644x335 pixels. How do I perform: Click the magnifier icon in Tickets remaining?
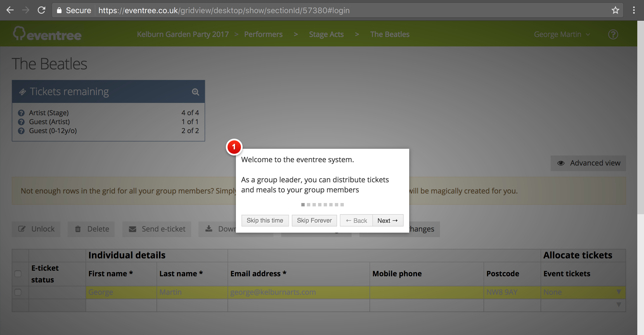195,92
